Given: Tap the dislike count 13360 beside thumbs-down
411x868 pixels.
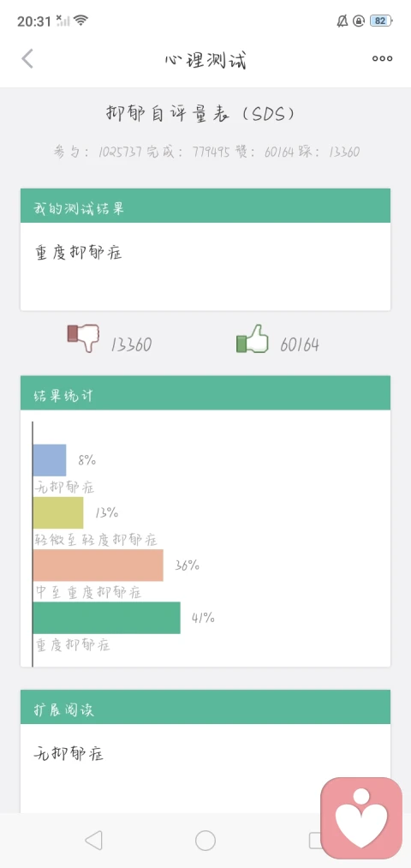Looking at the screenshot, I should [x=131, y=344].
